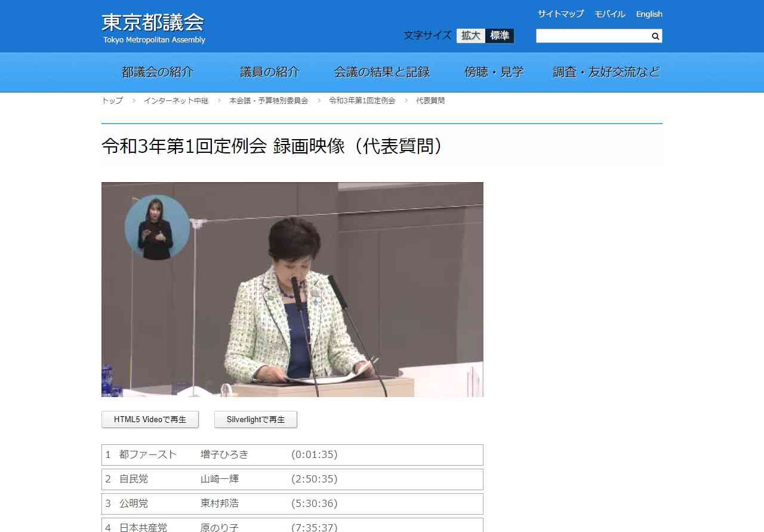Set text size to 拡大
Viewport: 764px width, 532px height.
470,36
